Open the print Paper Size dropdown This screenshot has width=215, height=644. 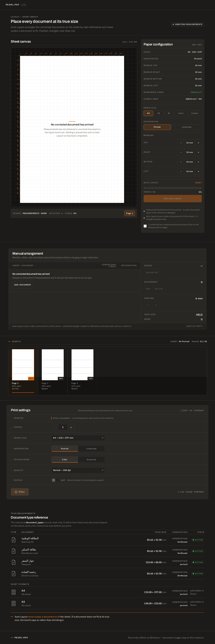[78, 438]
